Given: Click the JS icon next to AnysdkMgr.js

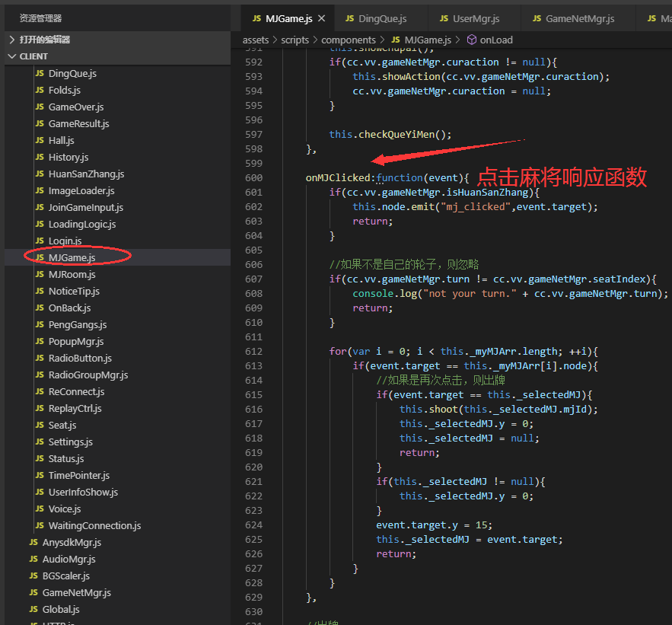Looking at the screenshot, I should [x=35, y=542].
